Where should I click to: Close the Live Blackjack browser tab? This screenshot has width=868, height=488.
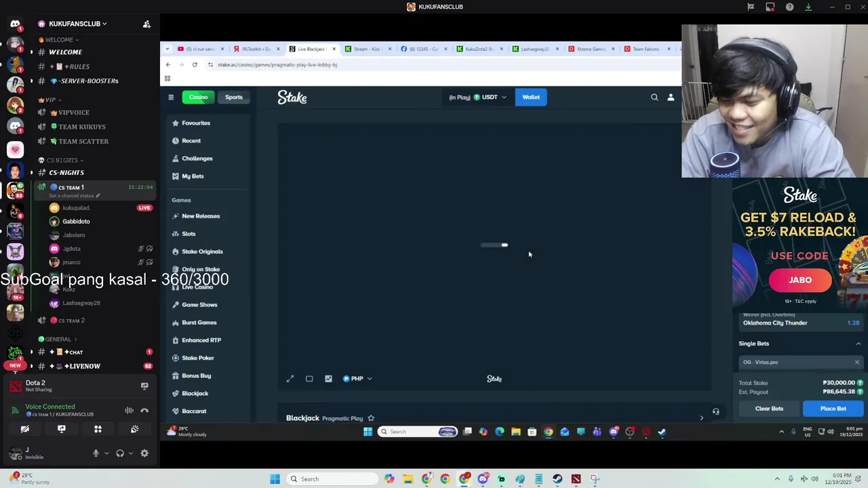[334, 49]
